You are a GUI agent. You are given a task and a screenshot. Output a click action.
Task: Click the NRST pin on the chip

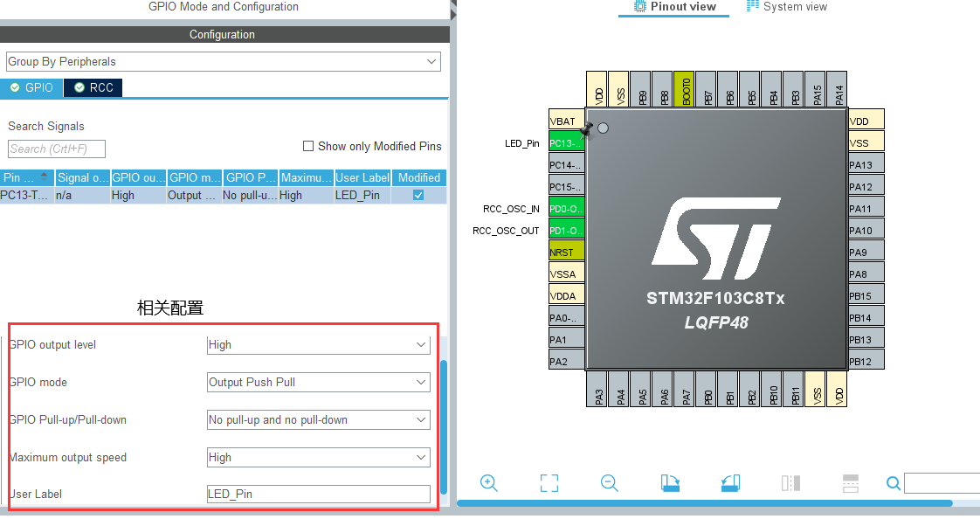[566, 253]
